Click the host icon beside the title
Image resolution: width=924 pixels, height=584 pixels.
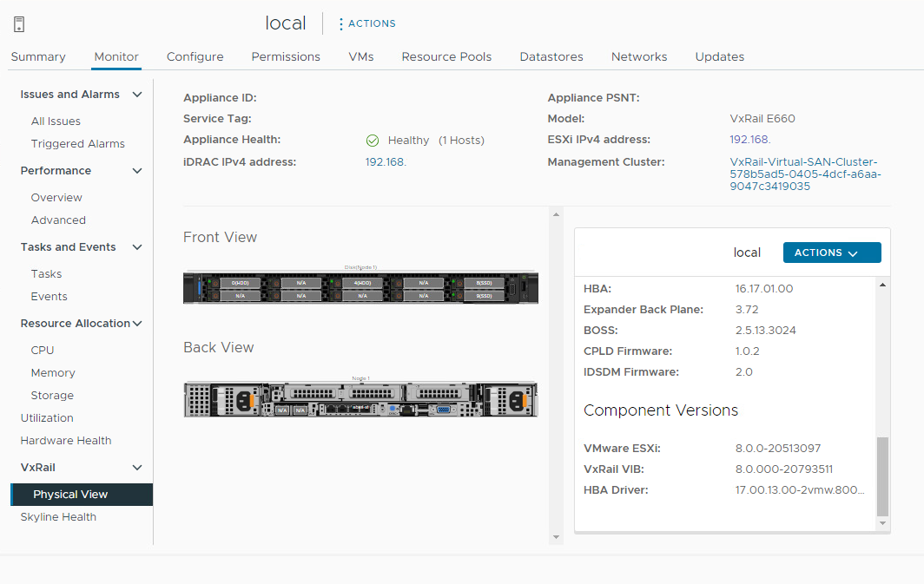pyautogui.click(x=19, y=24)
